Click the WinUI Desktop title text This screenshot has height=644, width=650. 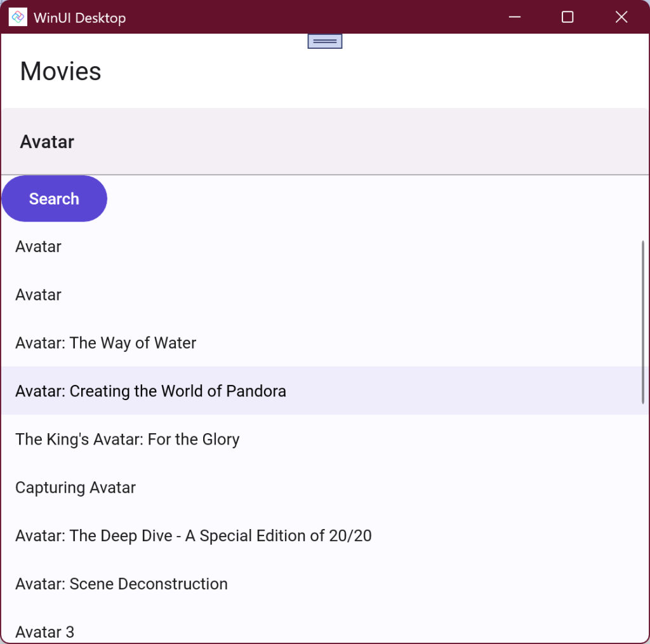pos(80,18)
